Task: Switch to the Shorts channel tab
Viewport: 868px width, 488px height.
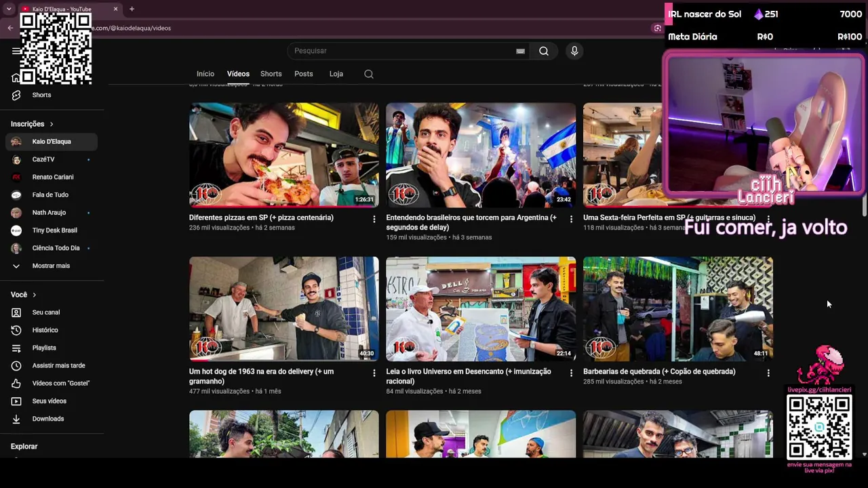Action: coord(271,74)
